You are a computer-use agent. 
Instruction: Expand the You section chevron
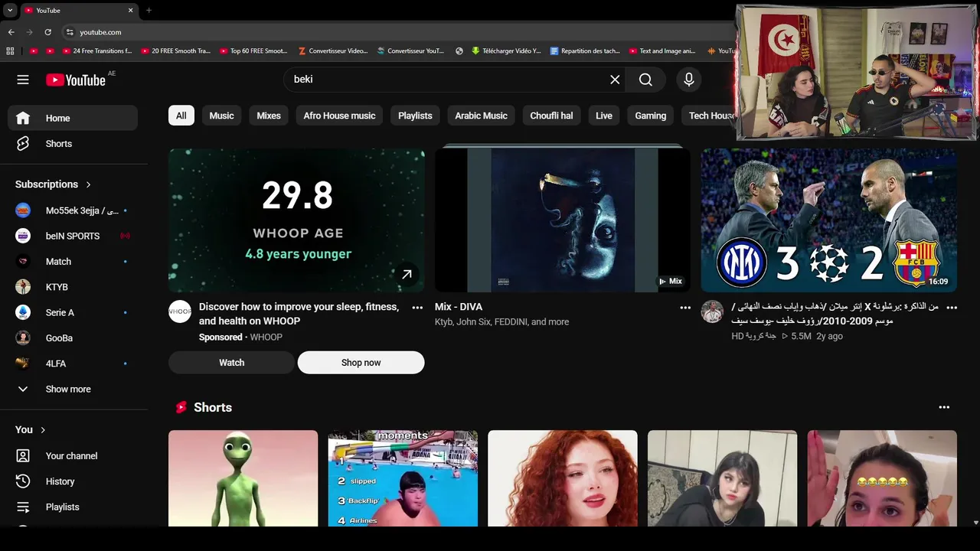tap(43, 430)
